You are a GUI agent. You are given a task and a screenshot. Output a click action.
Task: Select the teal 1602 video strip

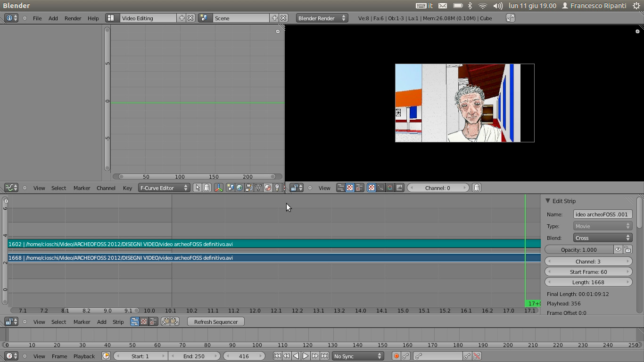tap(274, 244)
